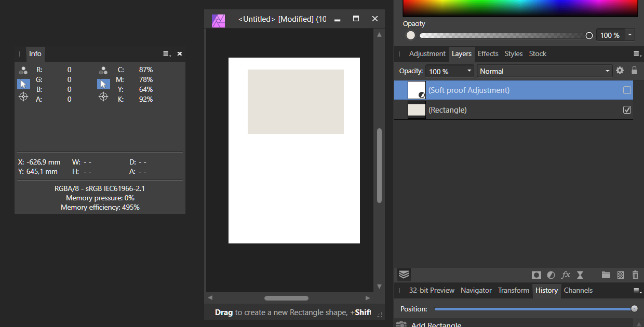
Task: Delete the selected layer via trash icon
Action: tap(635, 275)
